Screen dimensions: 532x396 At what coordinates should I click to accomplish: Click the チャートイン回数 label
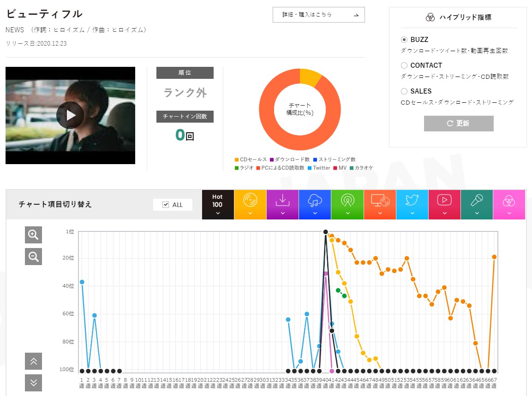pos(185,117)
